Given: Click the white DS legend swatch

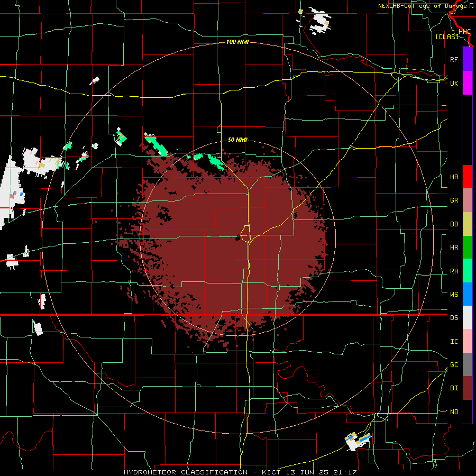Looking at the screenshot, I should [x=467, y=317].
